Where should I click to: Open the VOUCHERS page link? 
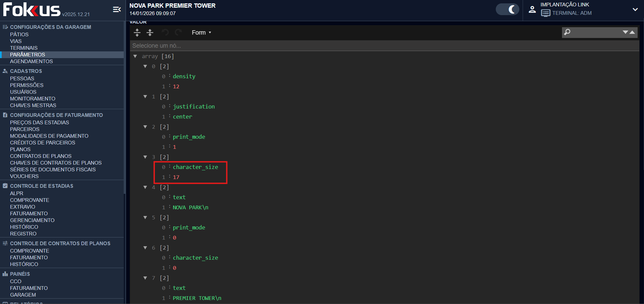click(24, 176)
